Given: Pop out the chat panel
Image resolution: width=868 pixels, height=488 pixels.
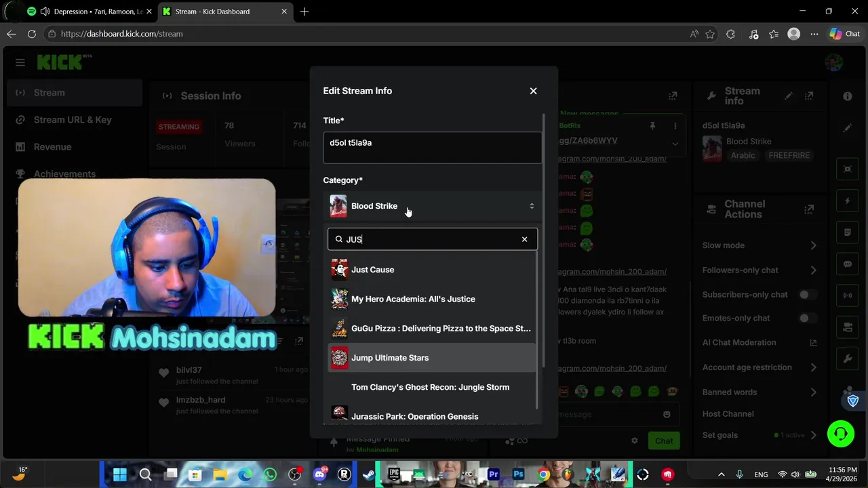Looking at the screenshot, I should click(x=673, y=96).
